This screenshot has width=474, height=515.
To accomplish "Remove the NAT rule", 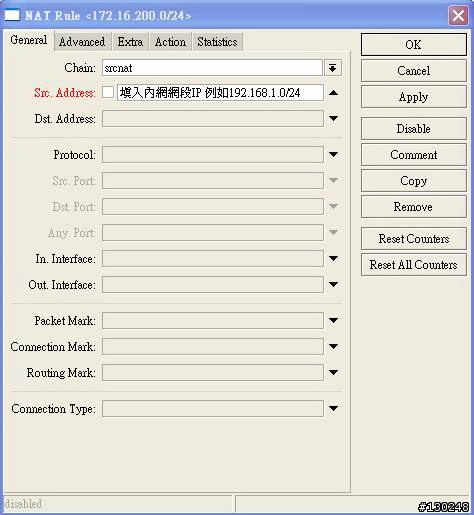I will pyautogui.click(x=414, y=207).
